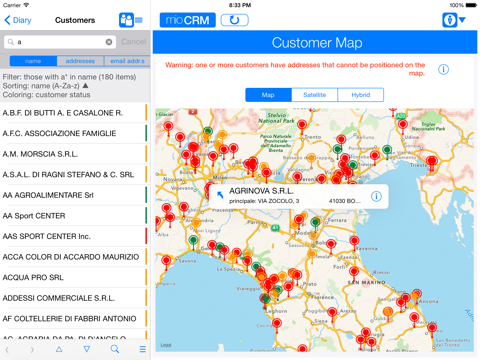The image size is (480, 360).
Task: Show info about the address warning
Action: click(443, 69)
